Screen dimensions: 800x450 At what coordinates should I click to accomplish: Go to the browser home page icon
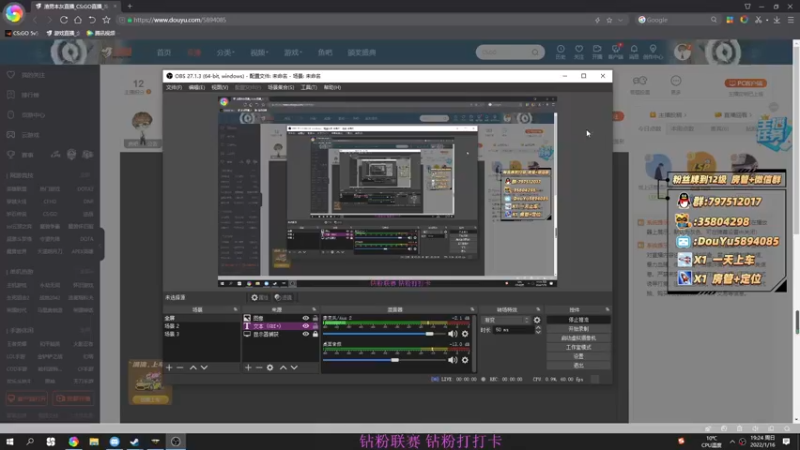coord(78,20)
